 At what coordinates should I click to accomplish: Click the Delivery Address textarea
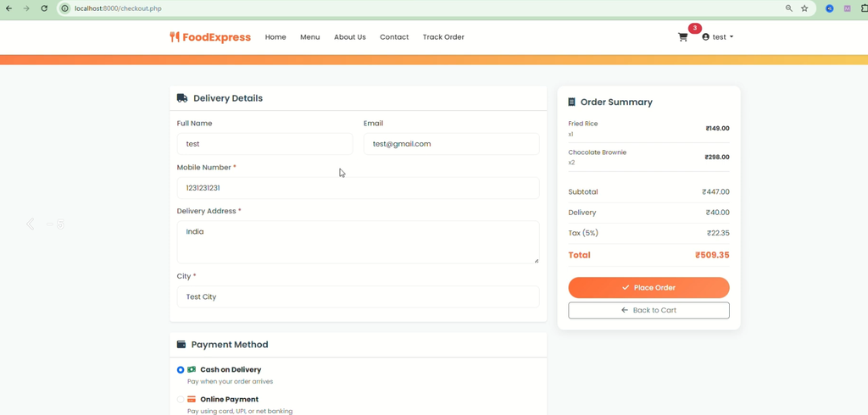(359, 242)
